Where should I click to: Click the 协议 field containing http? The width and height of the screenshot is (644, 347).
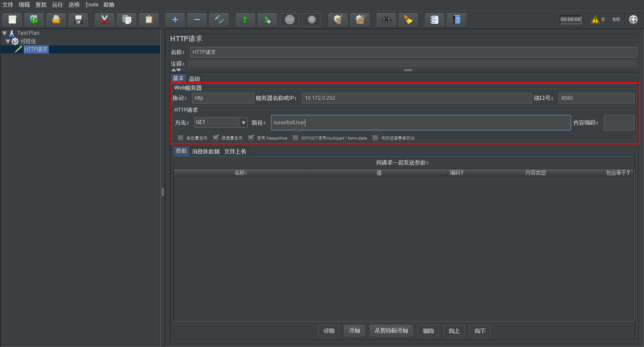[223, 98]
